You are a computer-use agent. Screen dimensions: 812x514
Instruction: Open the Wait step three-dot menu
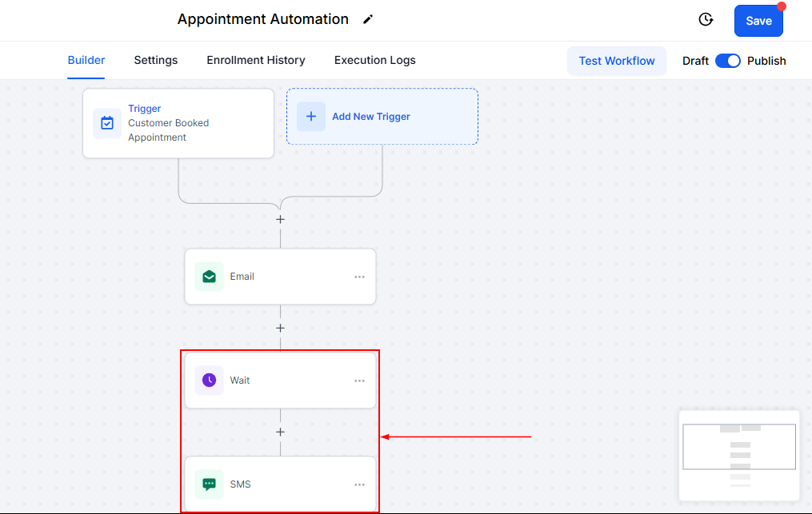359,381
